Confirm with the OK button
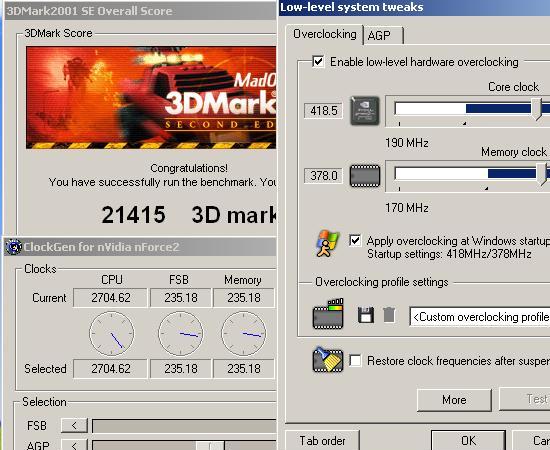The height and width of the screenshot is (450, 550). coord(468,440)
